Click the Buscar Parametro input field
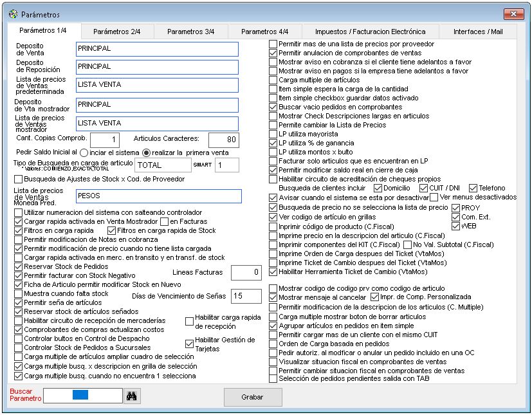Screen dimensions: 532x415 pos(82,396)
